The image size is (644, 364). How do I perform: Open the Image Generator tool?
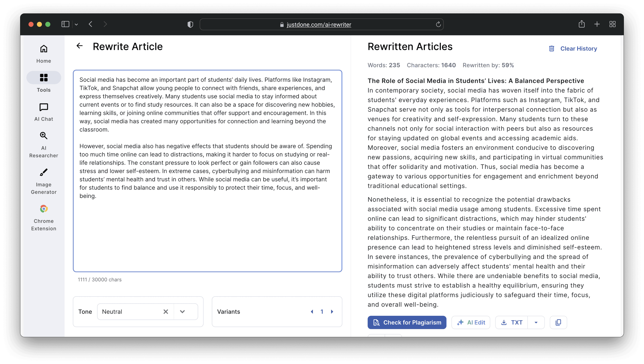(44, 173)
